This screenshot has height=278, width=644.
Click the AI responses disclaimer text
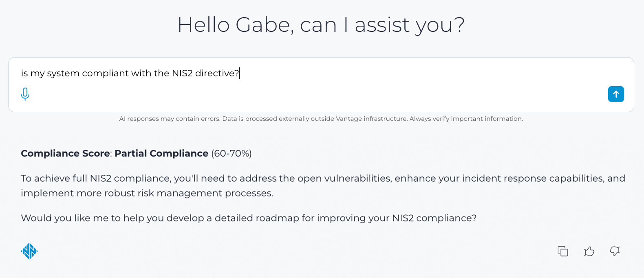tap(321, 119)
